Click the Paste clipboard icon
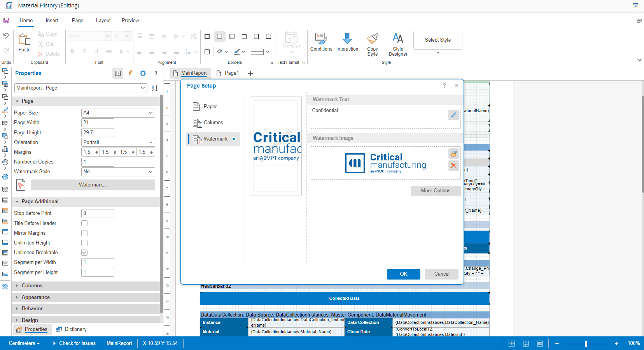Image resolution: width=644 pixels, height=350 pixels. [24, 42]
